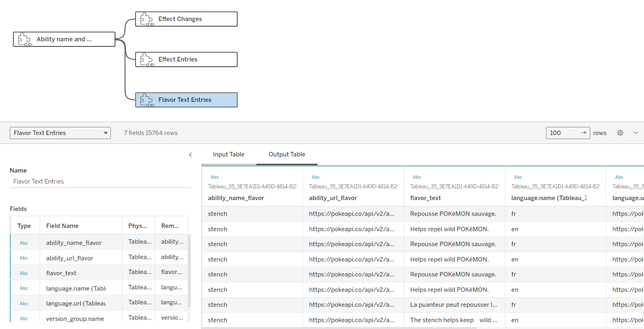
Task: Select the Ability name and... table node
Action: [x=64, y=39]
